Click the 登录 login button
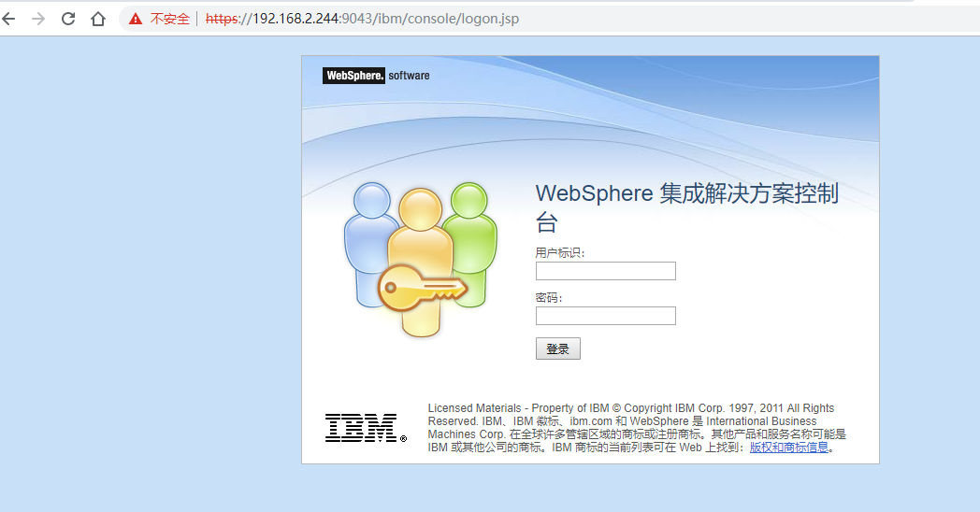Screen dimensions: 980x512 click(558, 348)
